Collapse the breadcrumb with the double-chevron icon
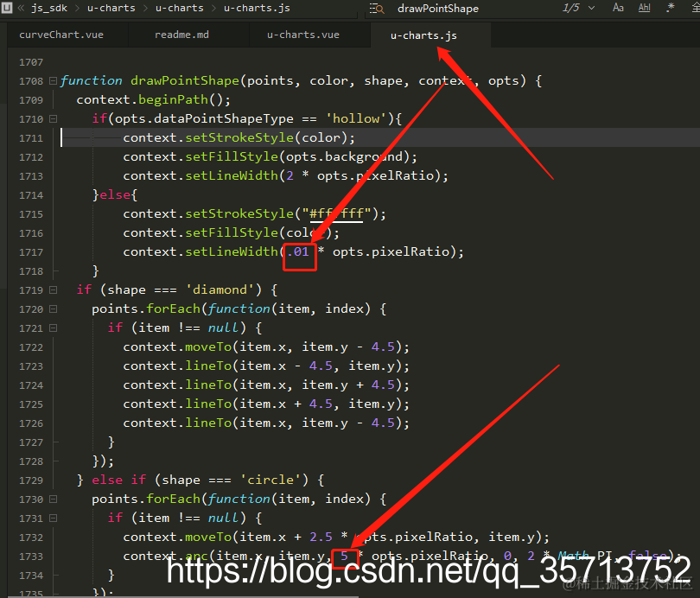The image size is (700, 598). (x=21, y=8)
